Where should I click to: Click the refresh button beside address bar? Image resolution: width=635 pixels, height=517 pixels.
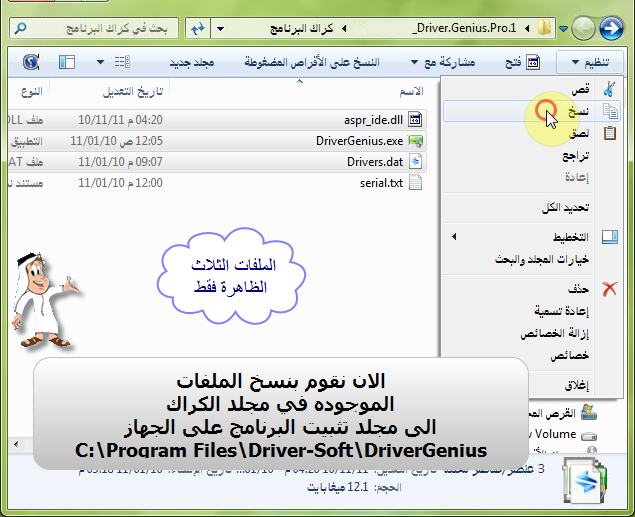[198, 29]
